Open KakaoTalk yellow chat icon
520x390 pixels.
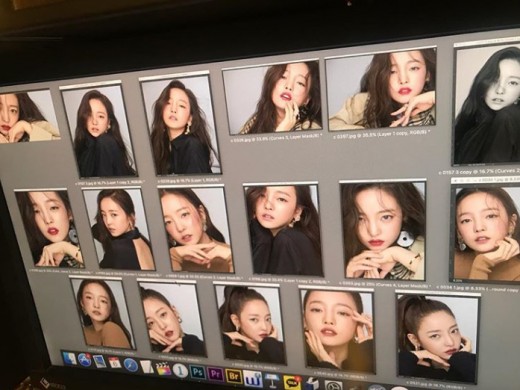(291, 382)
